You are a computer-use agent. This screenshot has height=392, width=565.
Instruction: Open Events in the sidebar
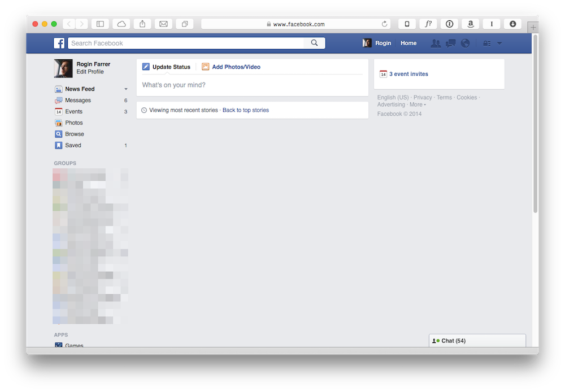73,111
